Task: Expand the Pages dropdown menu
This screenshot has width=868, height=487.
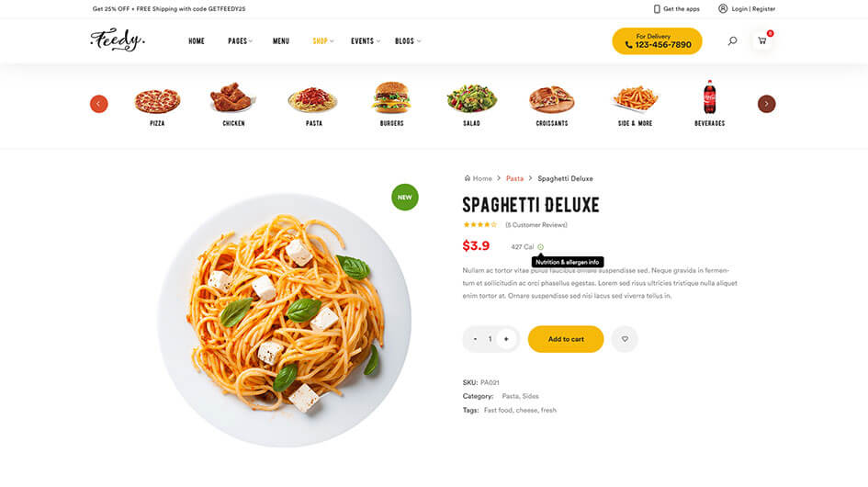Action: point(240,41)
